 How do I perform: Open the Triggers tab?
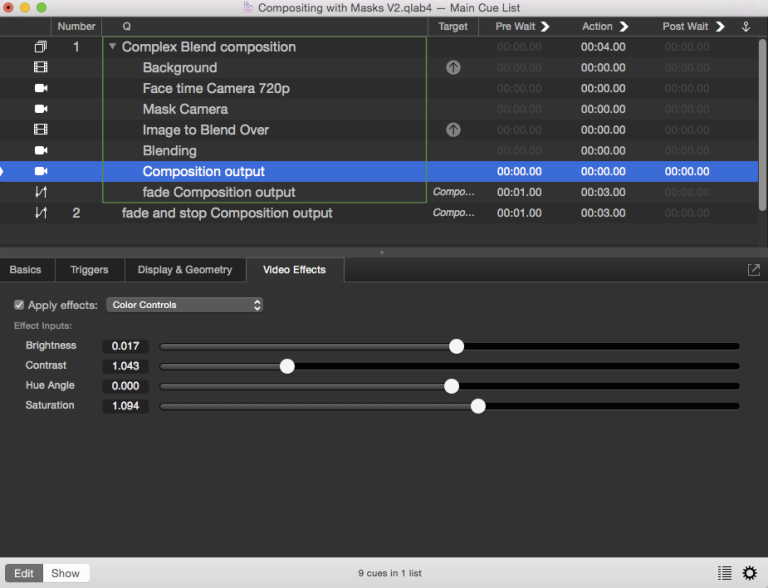[x=89, y=270]
